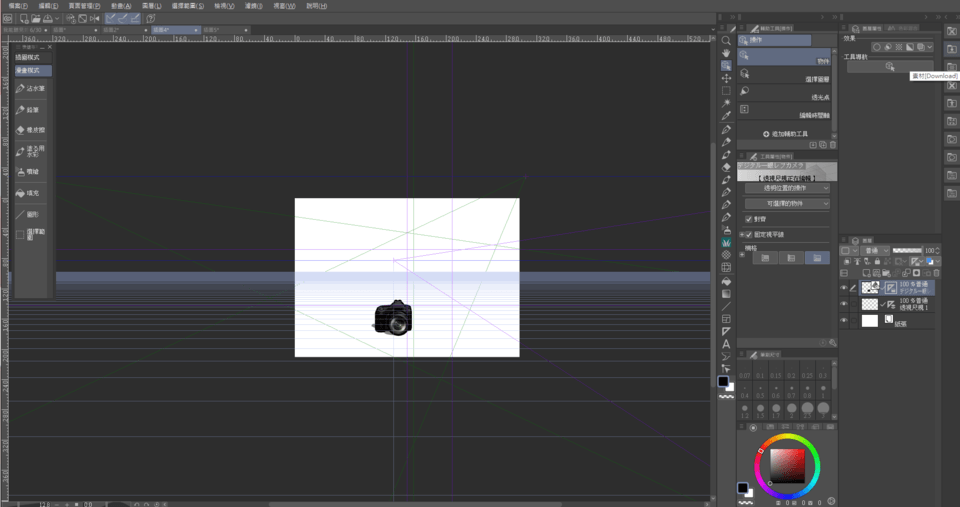Viewport: 960px width, 507px height.
Task: Select the rectangular Selection area tool
Action: 726,91
